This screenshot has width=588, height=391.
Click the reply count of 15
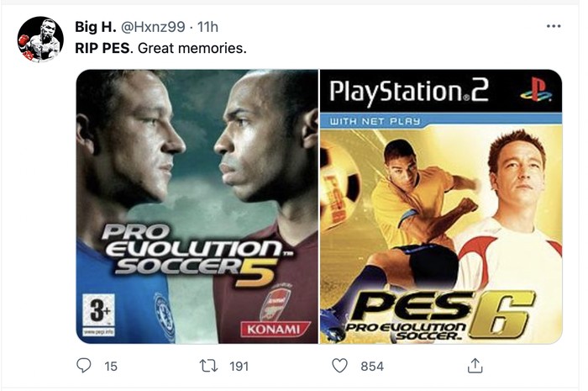(x=110, y=366)
